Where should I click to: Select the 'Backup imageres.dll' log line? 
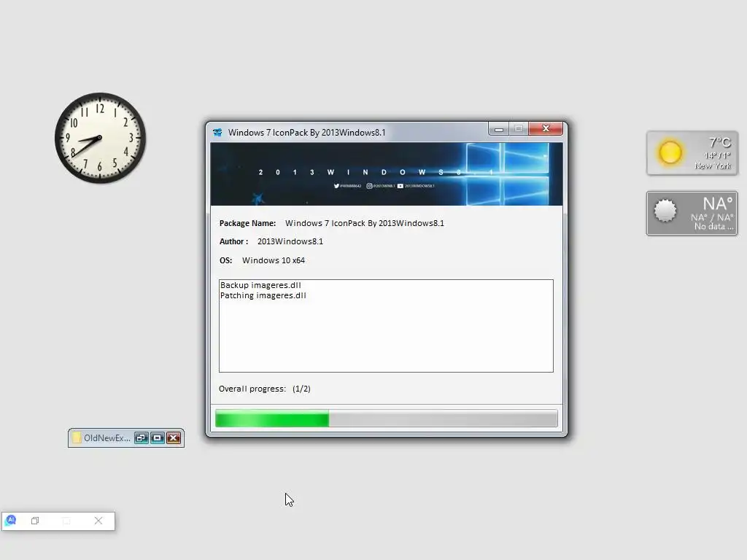[260, 285]
